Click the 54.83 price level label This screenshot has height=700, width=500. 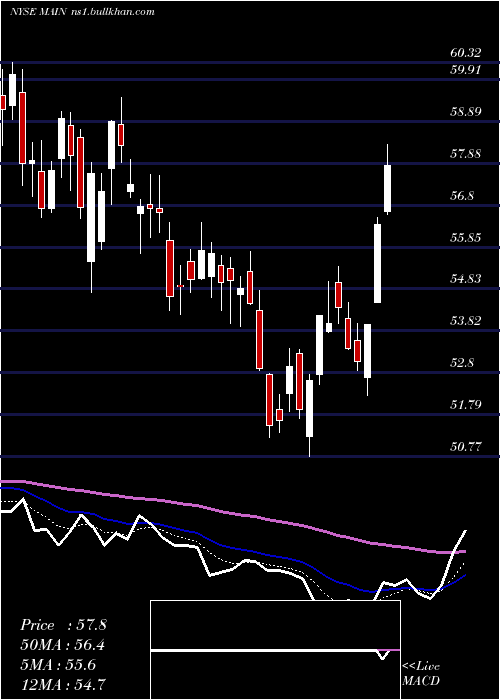466,279
